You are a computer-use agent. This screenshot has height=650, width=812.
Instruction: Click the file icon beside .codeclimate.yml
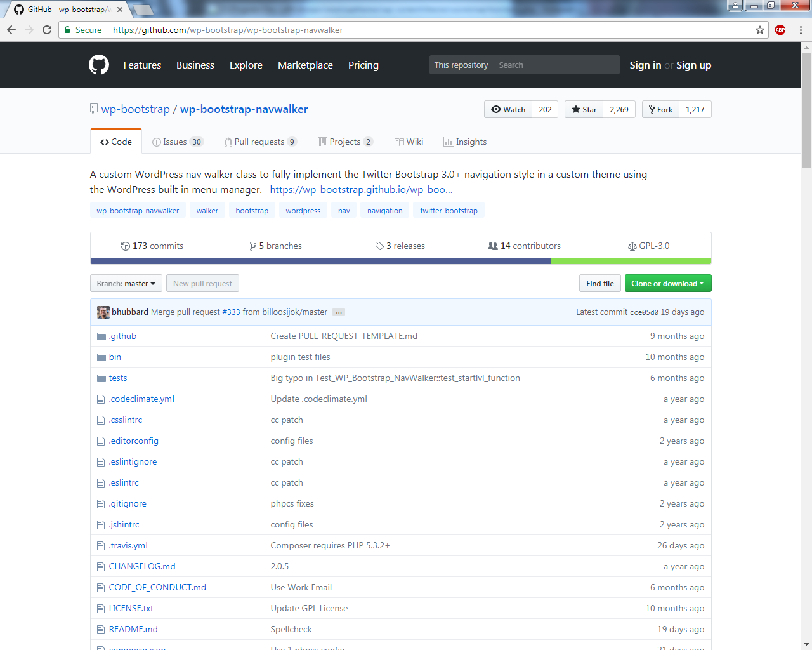tap(100, 399)
